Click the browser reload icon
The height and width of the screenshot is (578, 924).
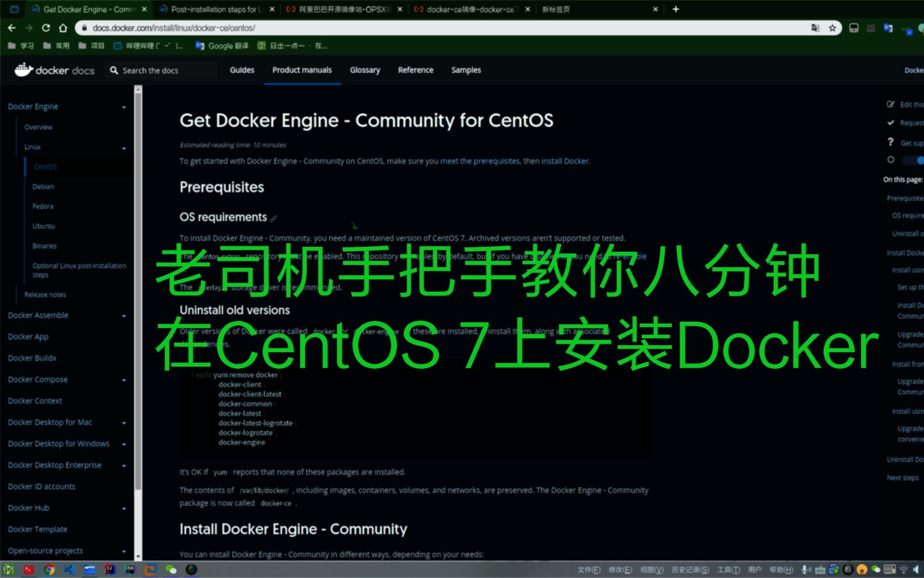click(47, 28)
